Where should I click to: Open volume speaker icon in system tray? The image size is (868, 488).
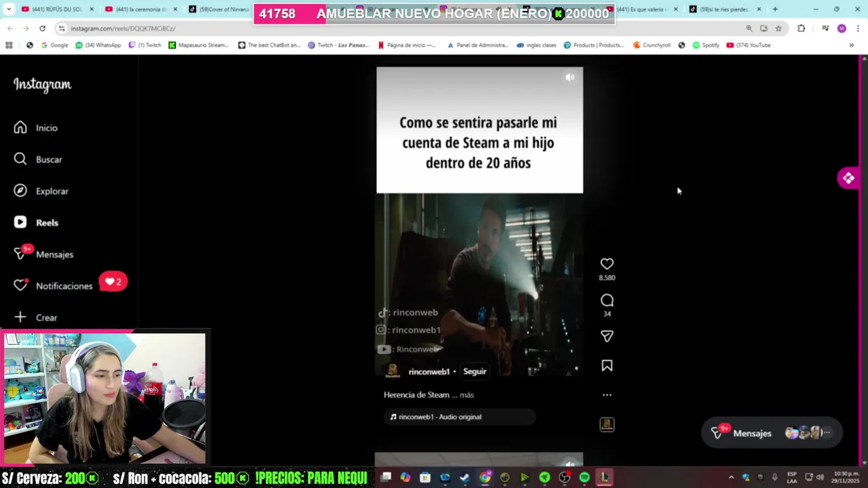click(819, 477)
